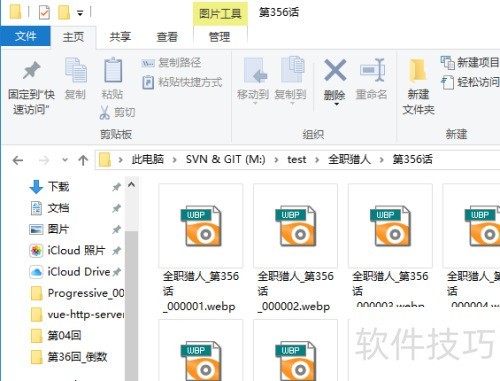
Task: Expand the chevron after SVN & GIT (M:)
Action: tap(276, 160)
